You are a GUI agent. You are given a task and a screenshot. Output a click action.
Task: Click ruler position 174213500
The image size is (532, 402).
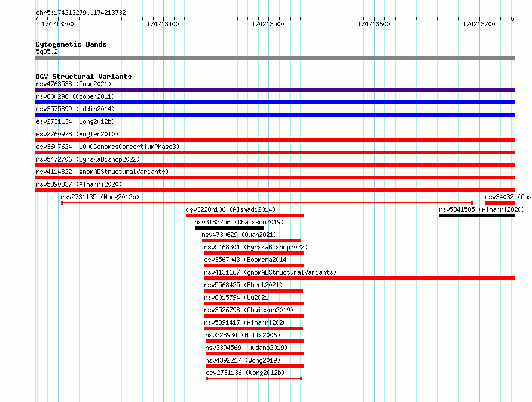click(x=268, y=24)
